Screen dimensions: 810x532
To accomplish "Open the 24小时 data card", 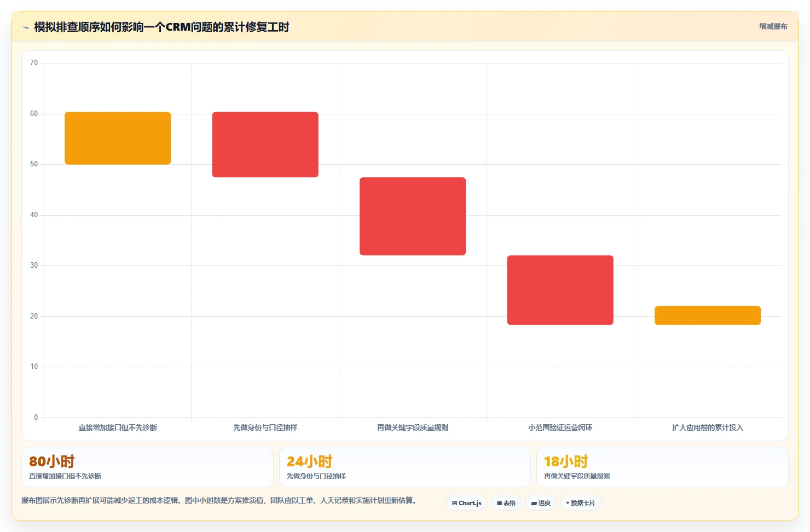I will pos(405,467).
